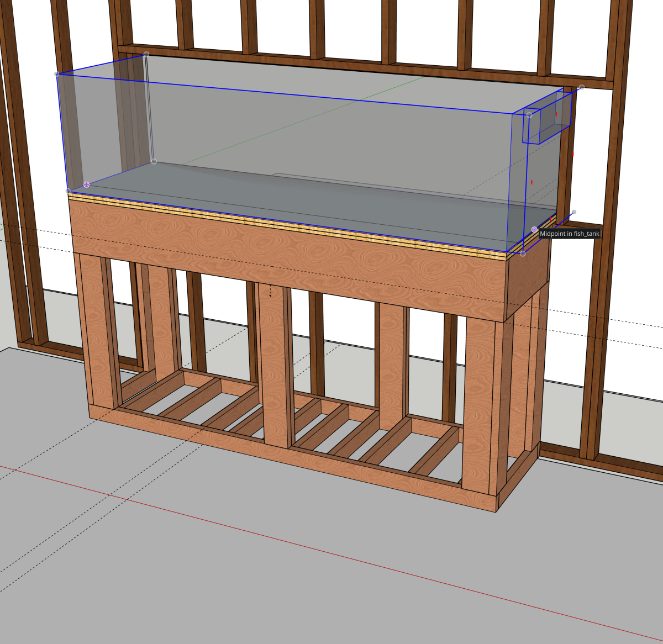This screenshot has height=644, width=663.
Task: Select the top-left front corner grip of fish tank
Action: point(57,74)
